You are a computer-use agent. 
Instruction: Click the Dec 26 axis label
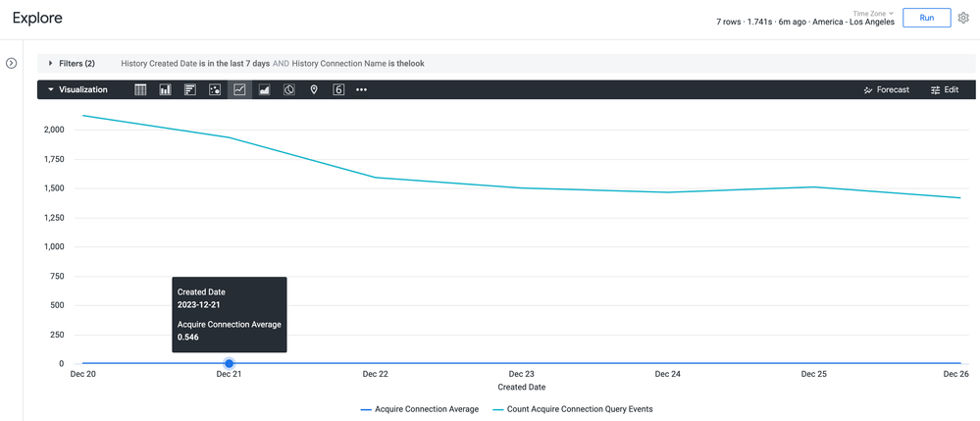956,374
